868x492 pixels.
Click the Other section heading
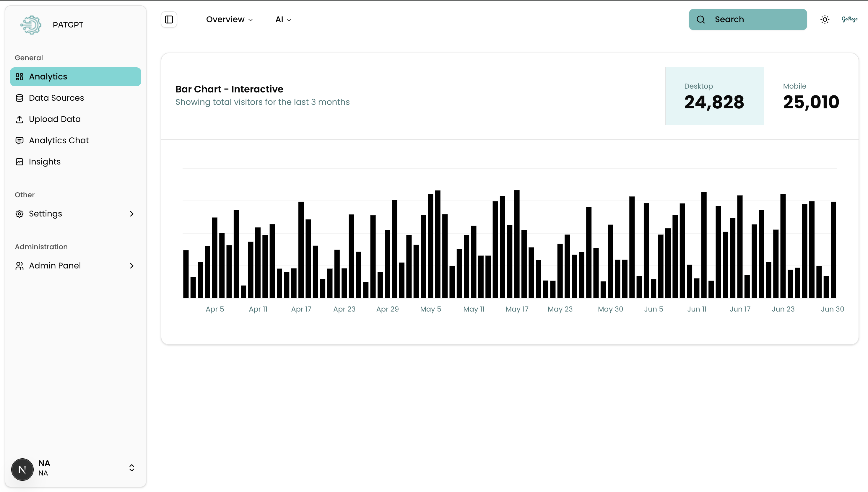25,195
